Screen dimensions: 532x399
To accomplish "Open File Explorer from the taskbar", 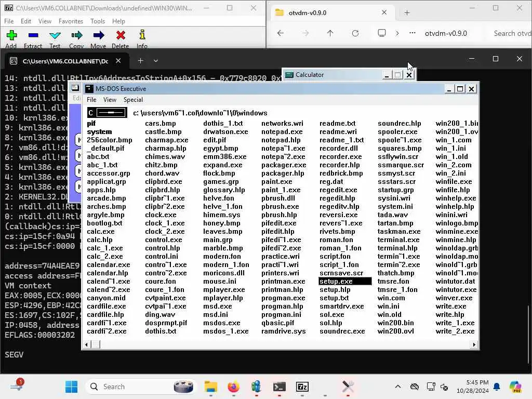I will click(211, 387).
